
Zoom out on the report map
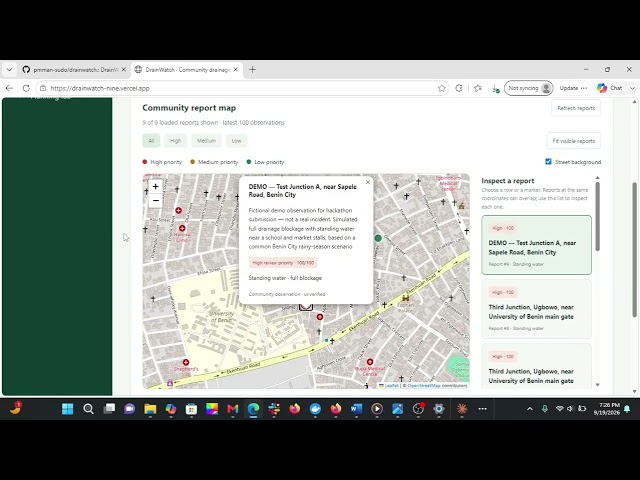coord(156,200)
